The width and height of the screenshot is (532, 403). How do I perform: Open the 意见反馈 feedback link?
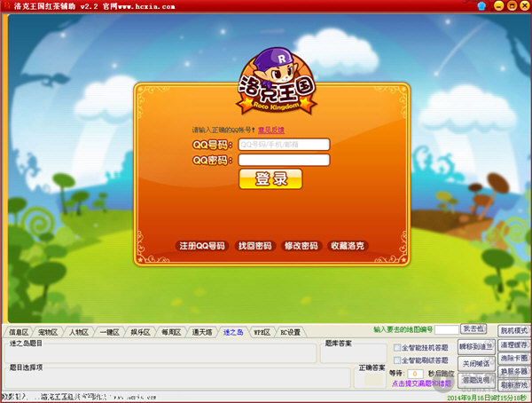271,130
